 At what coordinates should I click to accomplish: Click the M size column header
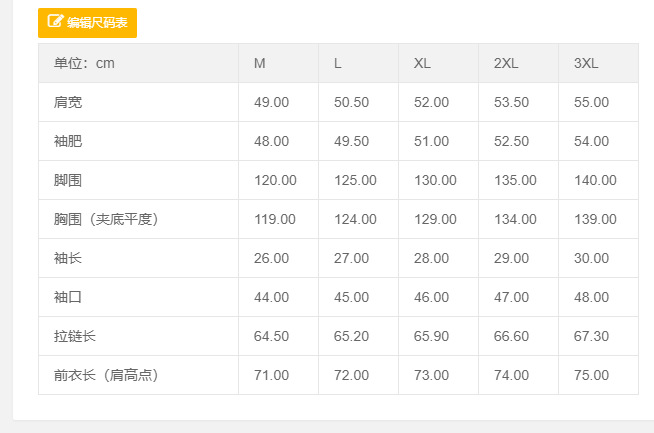(260, 63)
